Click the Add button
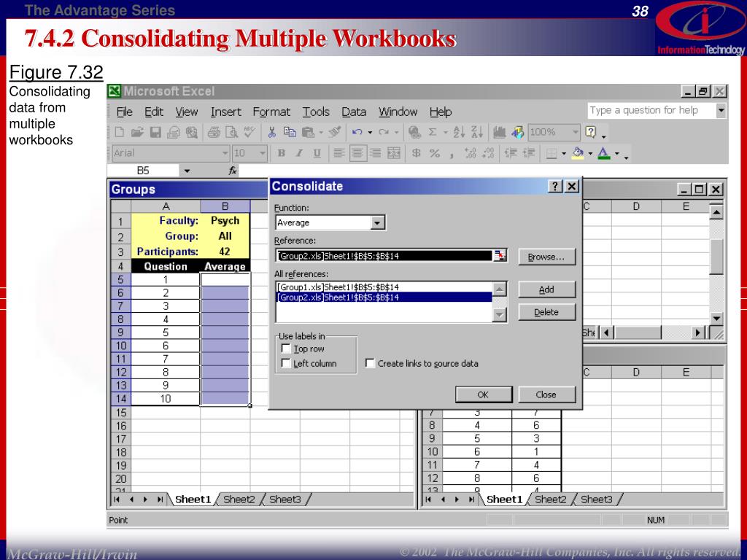 click(x=546, y=289)
